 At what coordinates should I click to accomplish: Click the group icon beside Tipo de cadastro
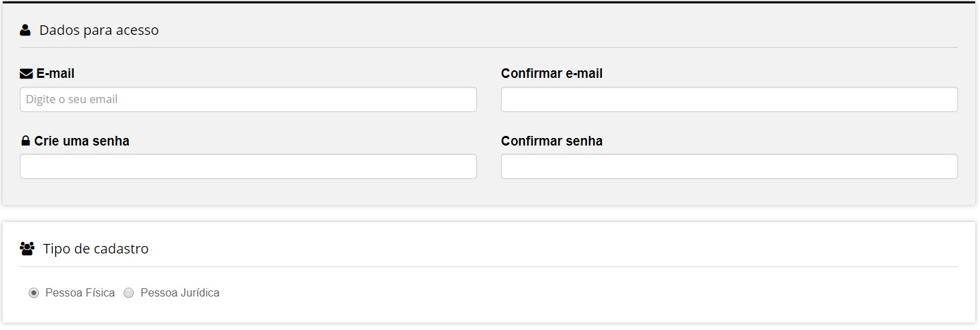click(x=27, y=249)
